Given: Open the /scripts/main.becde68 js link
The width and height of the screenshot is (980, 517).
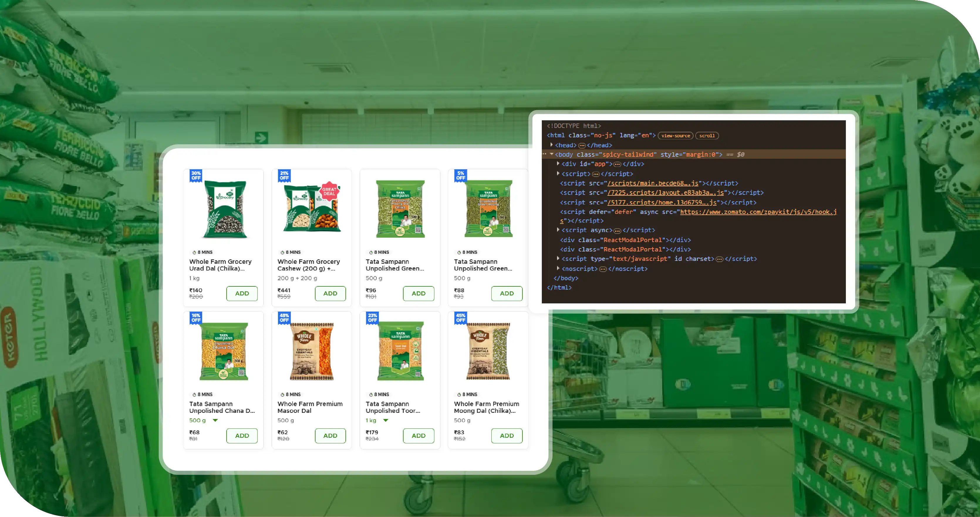Looking at the screenshot, I should (653, 183).
